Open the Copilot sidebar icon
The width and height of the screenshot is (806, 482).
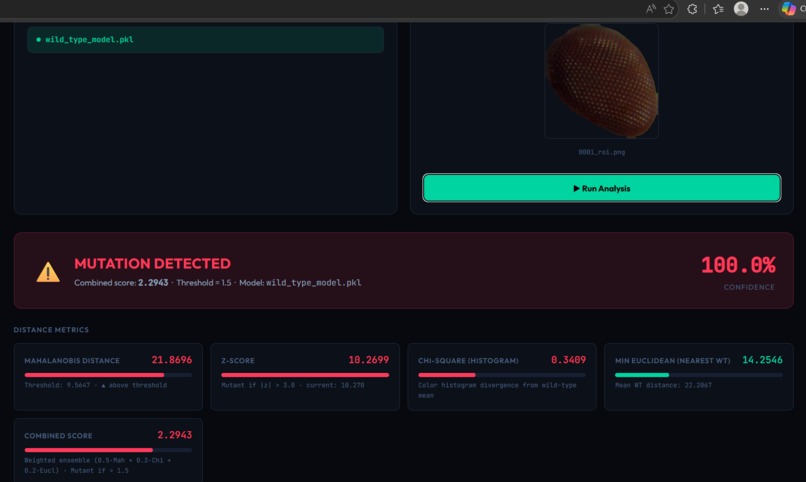click(x=789, y=9)
